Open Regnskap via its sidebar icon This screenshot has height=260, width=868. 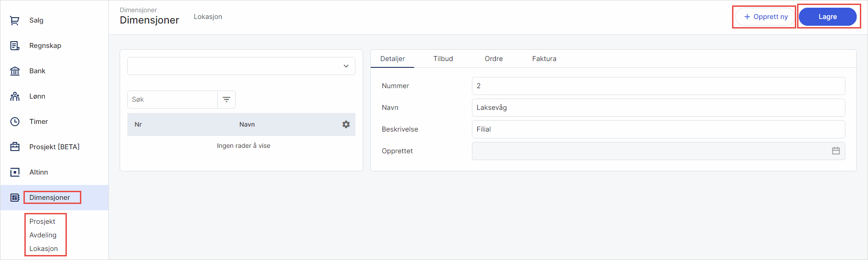[15, 46]
